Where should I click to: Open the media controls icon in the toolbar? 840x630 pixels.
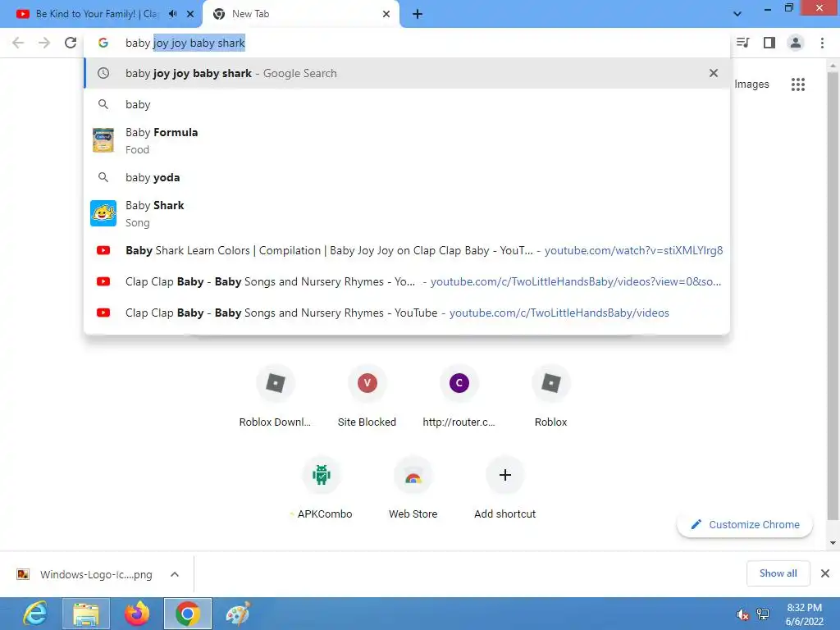pos(742,43)
